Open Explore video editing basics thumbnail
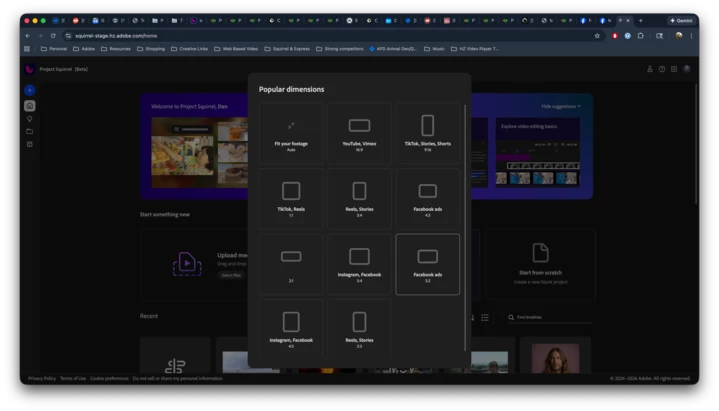Image resolution: width=719 pixels, height=411 pixels. [537, 152]
